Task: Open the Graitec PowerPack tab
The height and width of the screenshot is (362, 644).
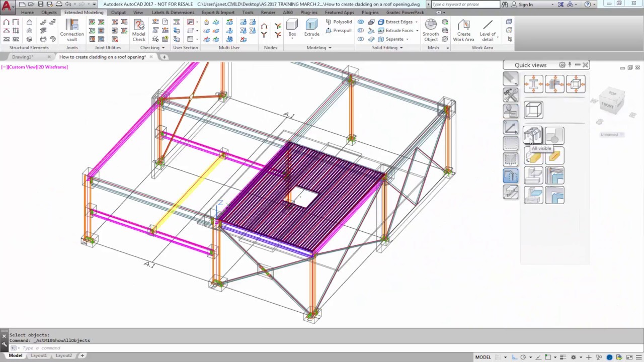Action: (x=405, y=13)
